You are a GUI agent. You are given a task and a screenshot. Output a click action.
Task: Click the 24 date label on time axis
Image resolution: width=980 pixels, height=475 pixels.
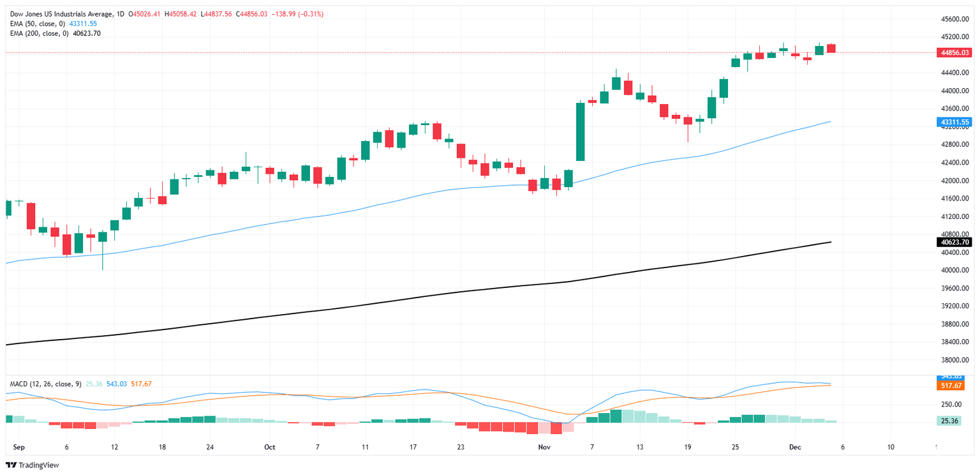[211, 447]
